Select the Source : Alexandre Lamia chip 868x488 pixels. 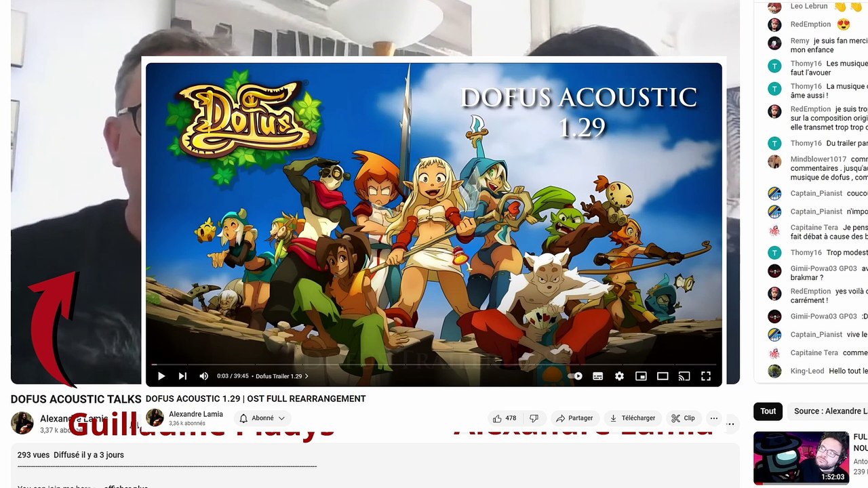pyautogui.click(x=828, y=411)
